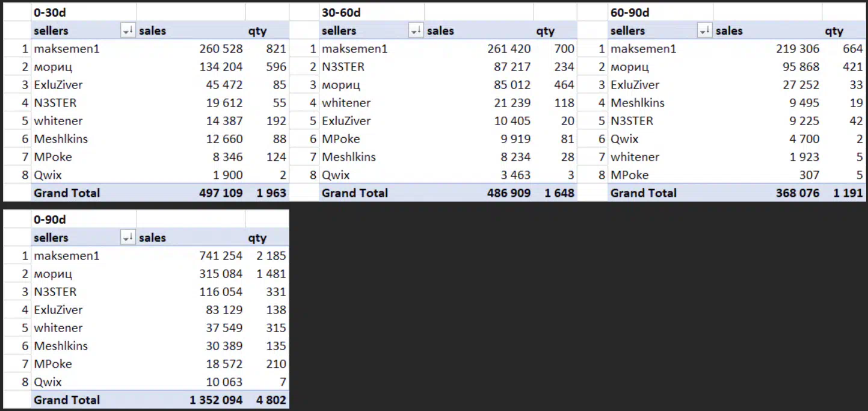
Task: Select Grand Total sales 497 109
Action: point(221,193)
